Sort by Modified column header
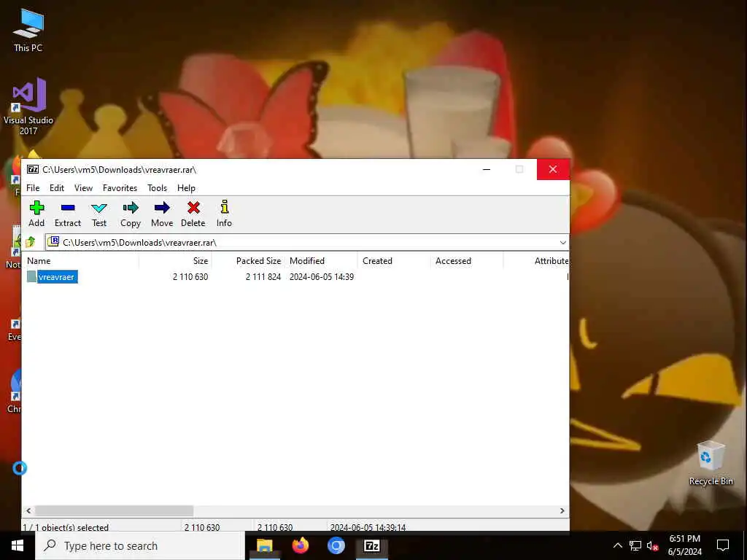The width and height of the screenshot is (747, 560). (321, 261)
